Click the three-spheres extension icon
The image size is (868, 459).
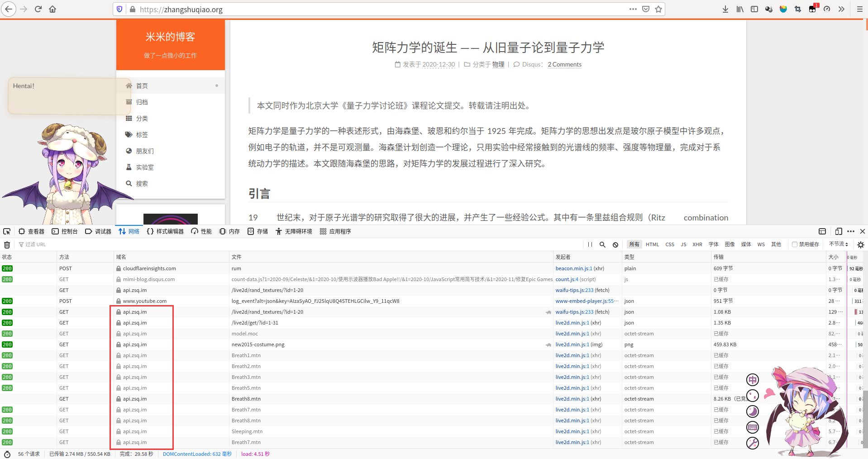(769, 9)
